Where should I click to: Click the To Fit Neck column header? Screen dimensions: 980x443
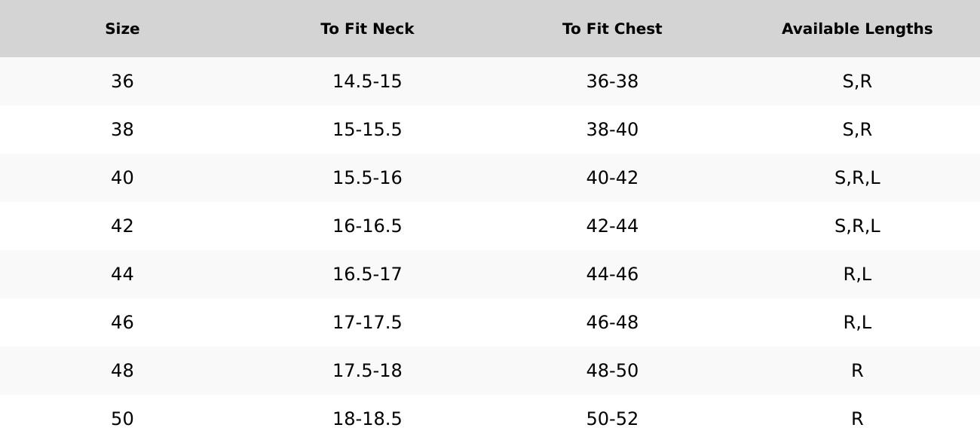pyautogui.click(x=367, y=29)
